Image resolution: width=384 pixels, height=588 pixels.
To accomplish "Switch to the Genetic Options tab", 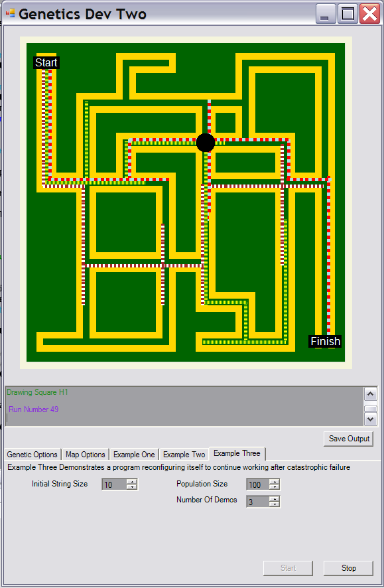I will pyautogui.click(x=32, y=455).
